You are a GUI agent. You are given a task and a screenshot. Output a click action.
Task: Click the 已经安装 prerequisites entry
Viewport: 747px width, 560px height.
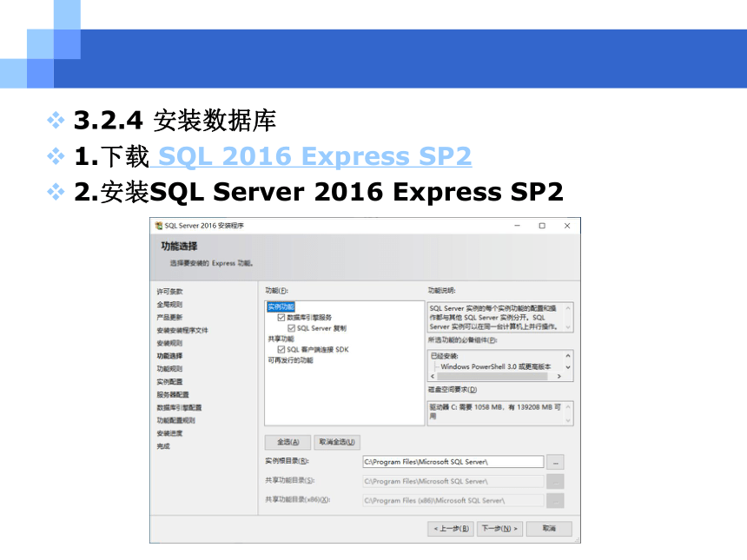point(444,356)
